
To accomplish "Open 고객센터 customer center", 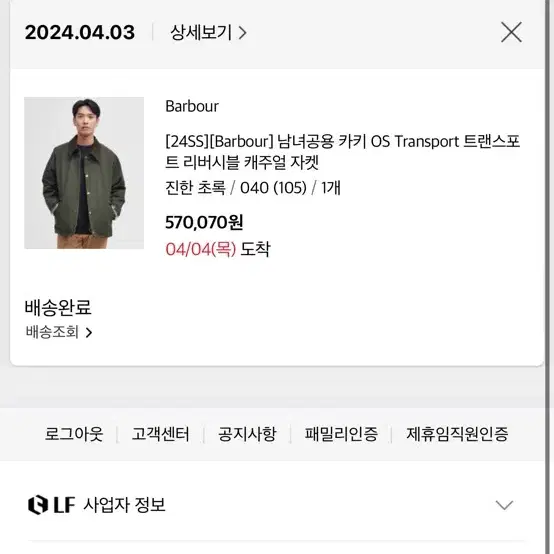I will (161, 434).
